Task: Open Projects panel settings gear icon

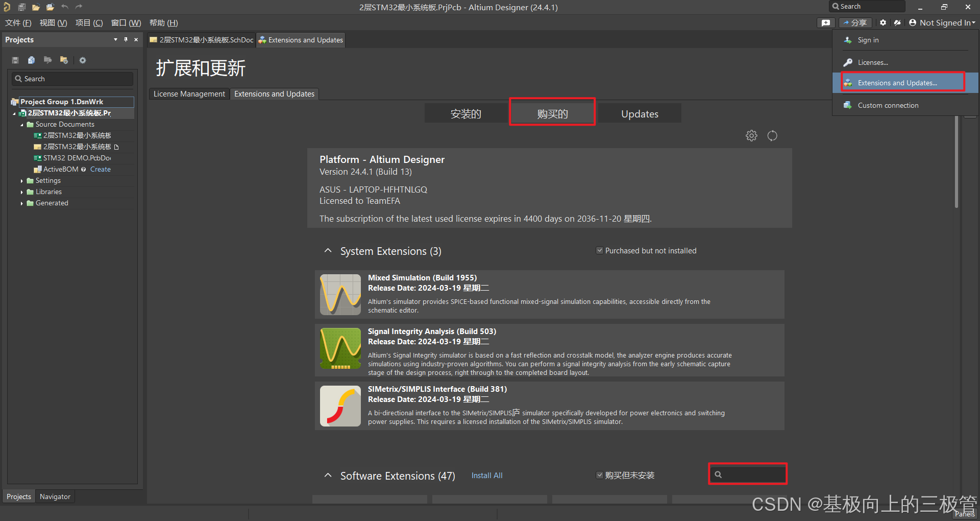Action: pos(83,60)
